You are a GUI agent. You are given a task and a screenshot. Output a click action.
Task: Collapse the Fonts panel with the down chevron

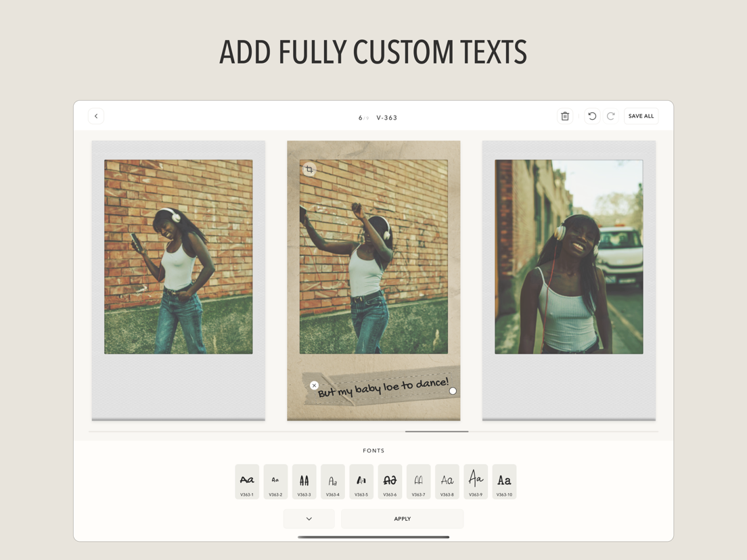pos(309,519)
